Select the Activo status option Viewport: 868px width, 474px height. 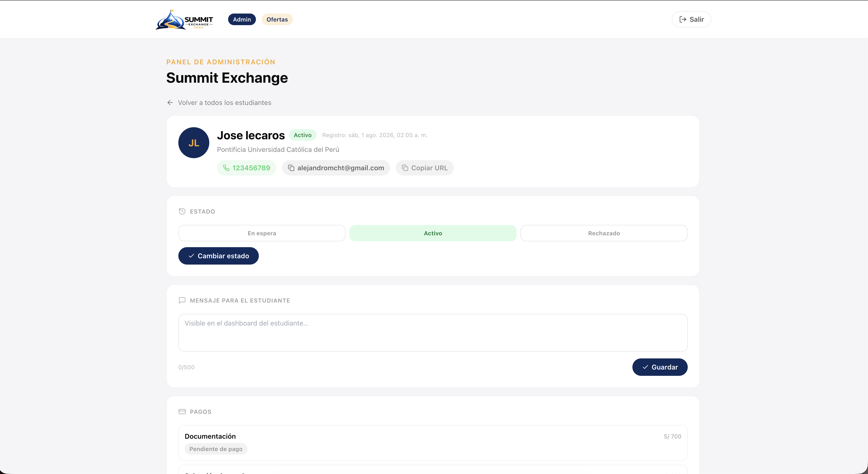(433, 233)
